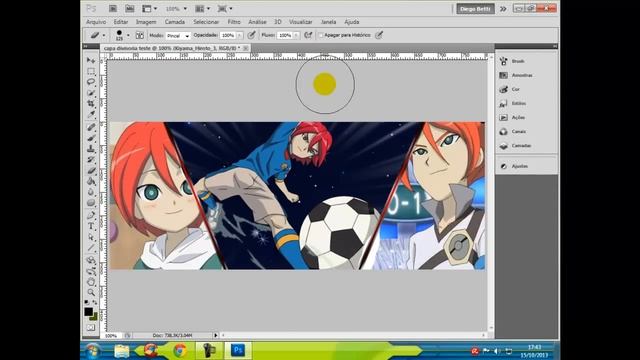
Task: Enable Apagar para Histórico checkbox
Action: point(321,36)
